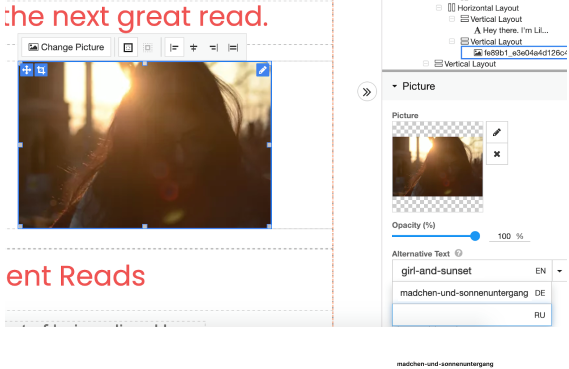This screenshot has height=369, width=569.
Task: Click the picture thumbnail preview in panel
Action: pos(438,167)
